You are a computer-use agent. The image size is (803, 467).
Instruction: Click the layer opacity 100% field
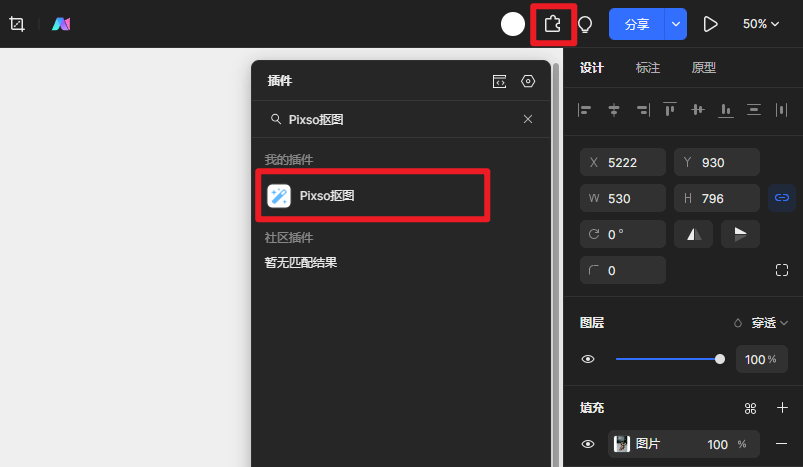coord(761,359)
